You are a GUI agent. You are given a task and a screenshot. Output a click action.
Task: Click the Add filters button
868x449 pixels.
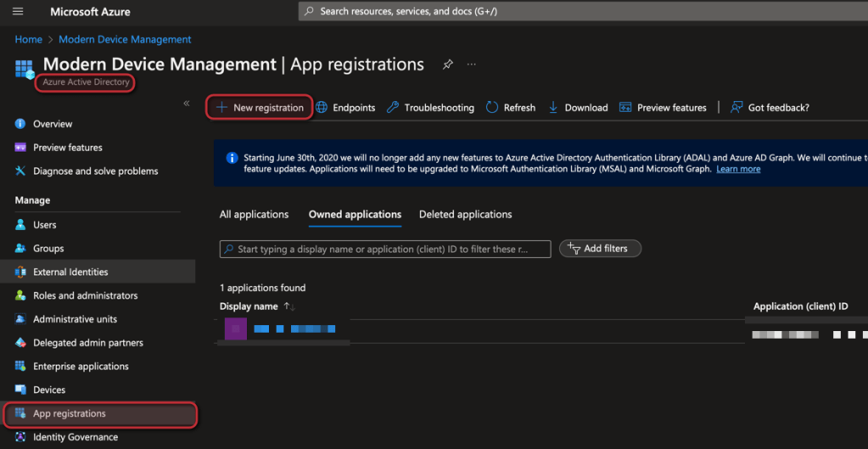tap(599, 249)
